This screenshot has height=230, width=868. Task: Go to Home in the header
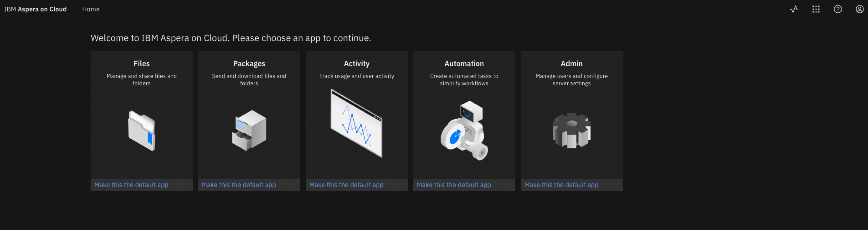pyautogui.click(x=91, y=9)
